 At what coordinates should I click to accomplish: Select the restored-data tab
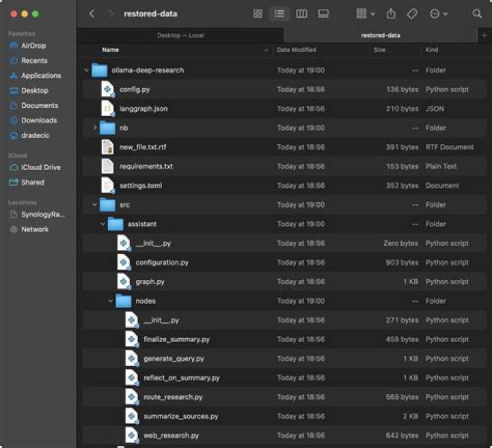click(381, 36)
